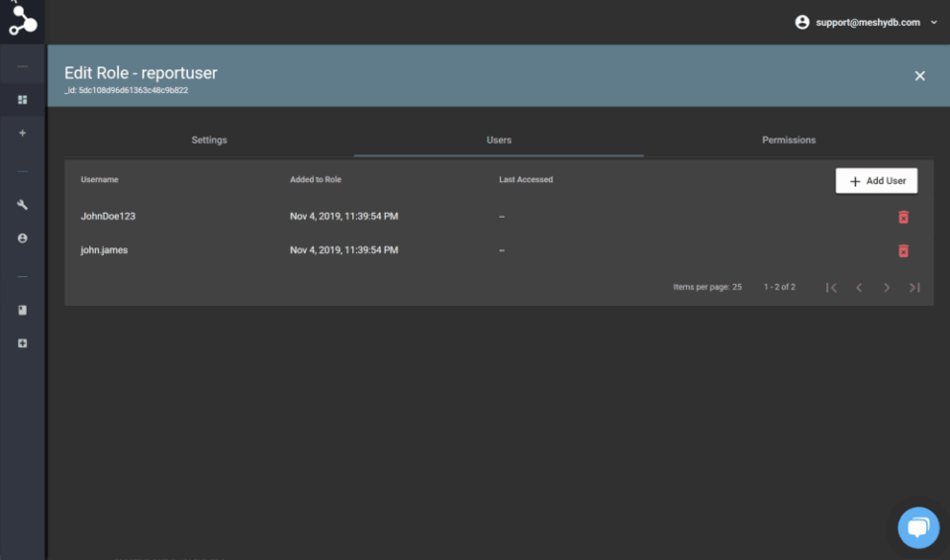Screen dimensions: 950x560
Task: Click the role _id text under title
Action: 126,90
